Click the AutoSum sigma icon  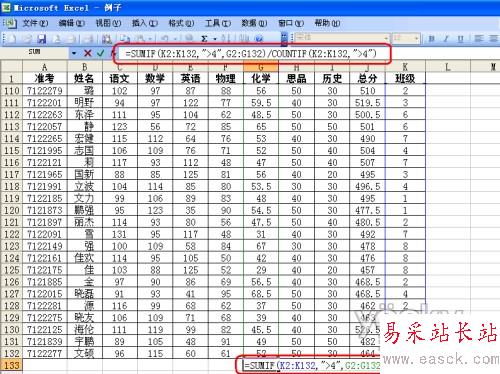[205, 39]
